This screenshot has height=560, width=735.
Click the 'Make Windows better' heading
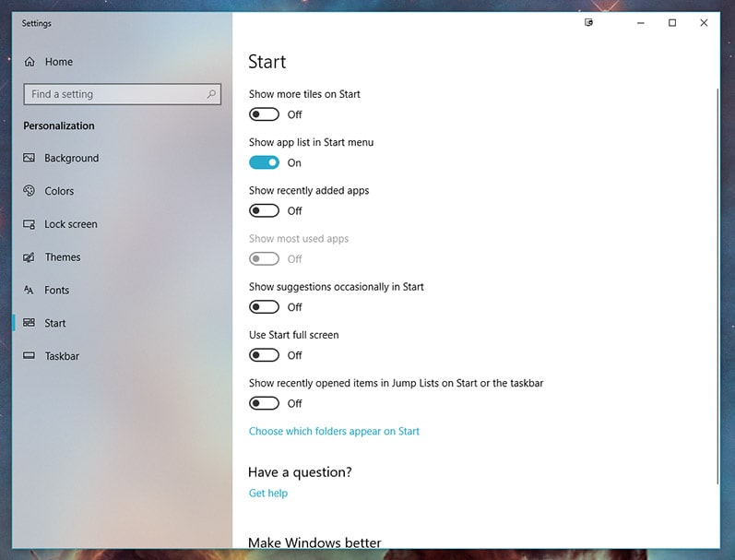[x=314, y=542]
